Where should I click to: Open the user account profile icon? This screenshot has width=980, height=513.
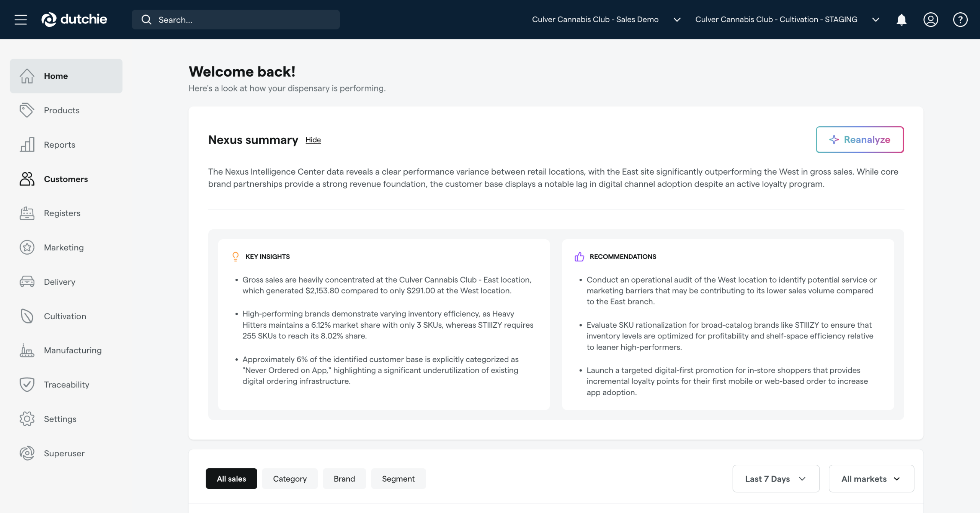pos(931,20)
